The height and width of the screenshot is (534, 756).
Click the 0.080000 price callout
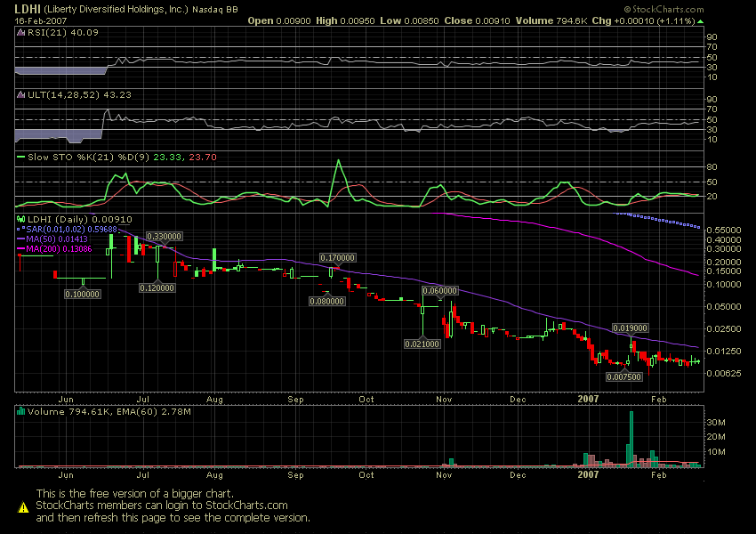[x=327, y=302]
